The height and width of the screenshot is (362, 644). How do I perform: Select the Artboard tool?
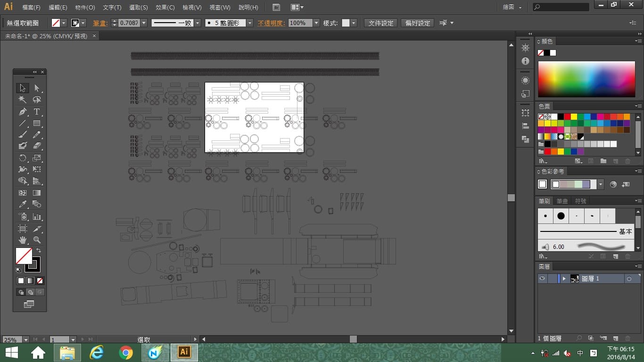(22, 229)
